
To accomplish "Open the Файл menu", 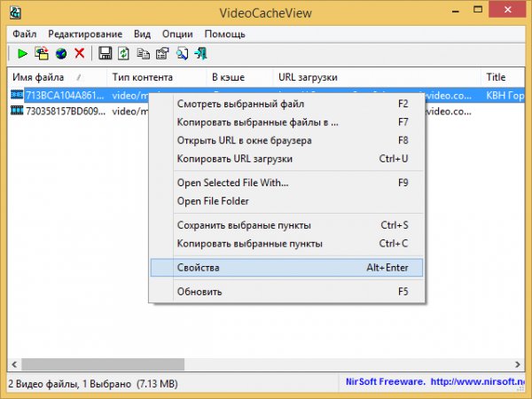I will (25, 34).
